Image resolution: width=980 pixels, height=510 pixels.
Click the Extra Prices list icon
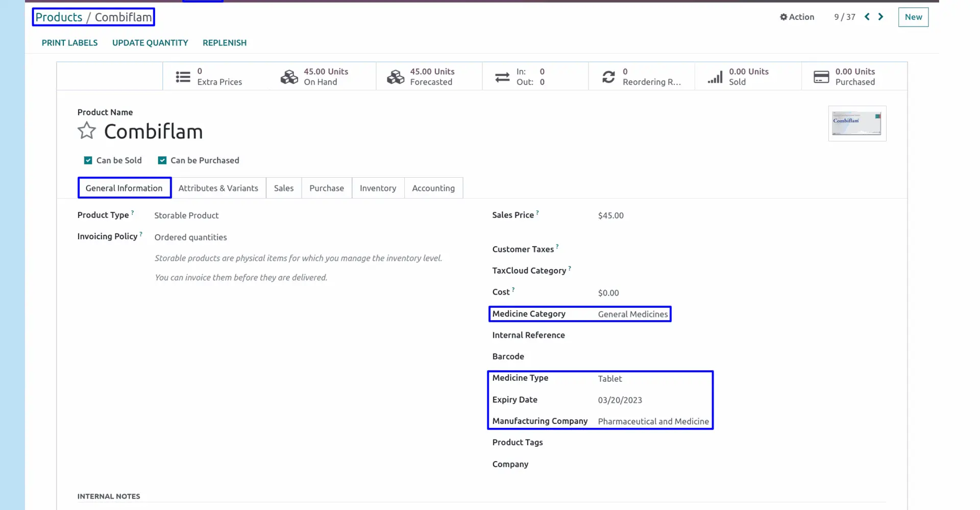pyautogui.click(x=183, y=77)
